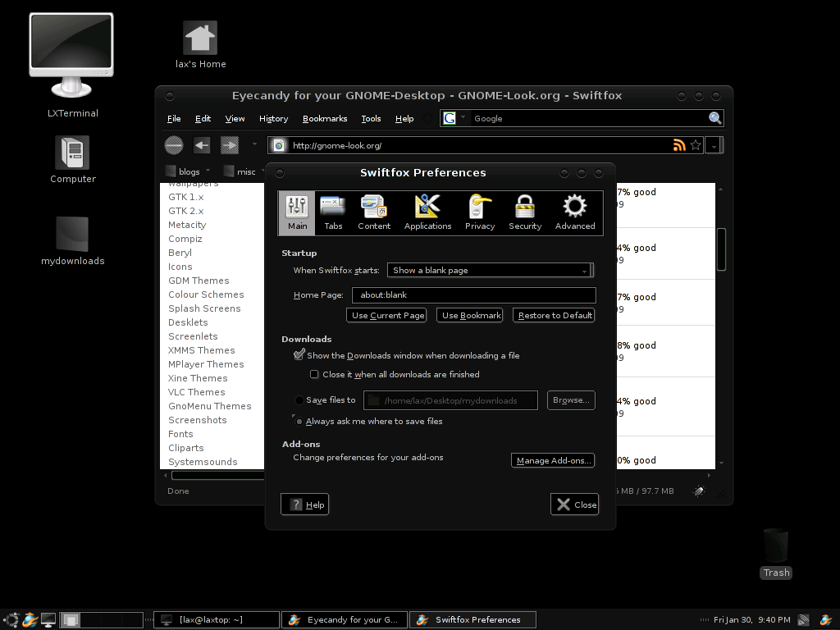Viewport: 840px width, 630px height.
Task: Click Restore to Default button
Action: 554,315
